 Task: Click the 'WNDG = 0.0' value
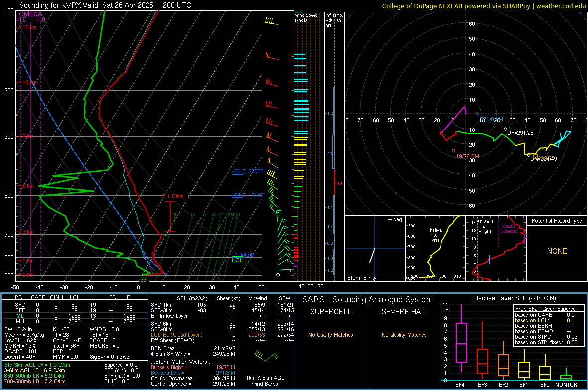[x=104, y=329]
